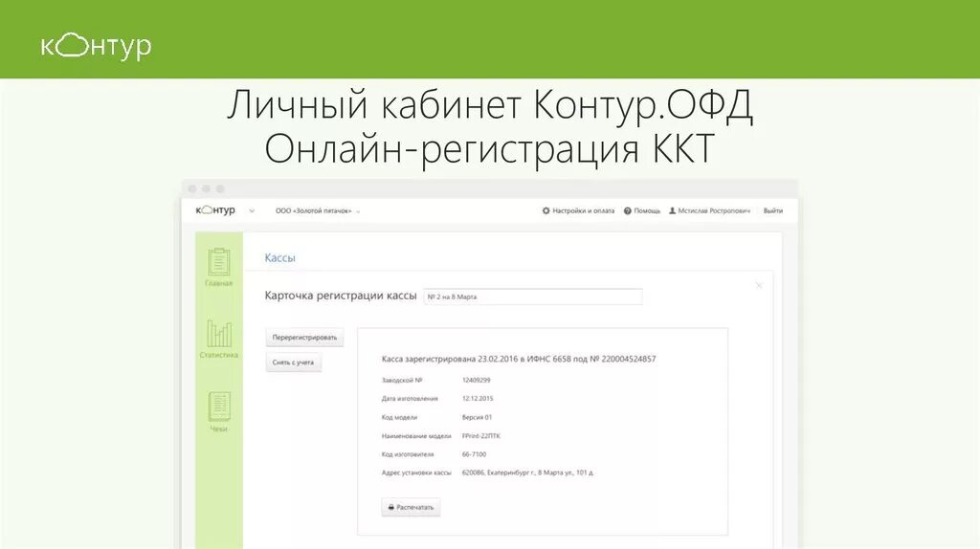
Task: Open the Статистика bar chart icon
Action: [219, 334]
